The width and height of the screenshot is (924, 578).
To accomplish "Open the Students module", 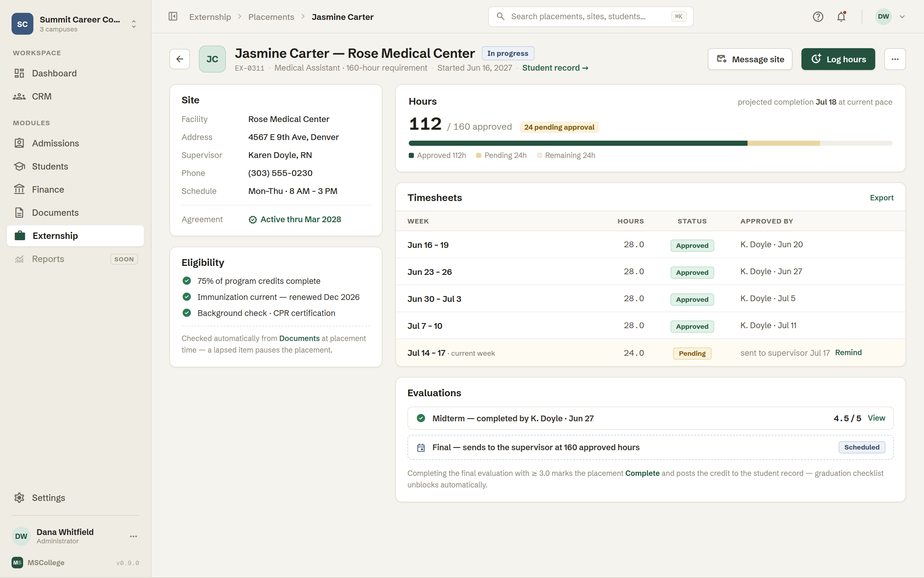I will 75,166.
